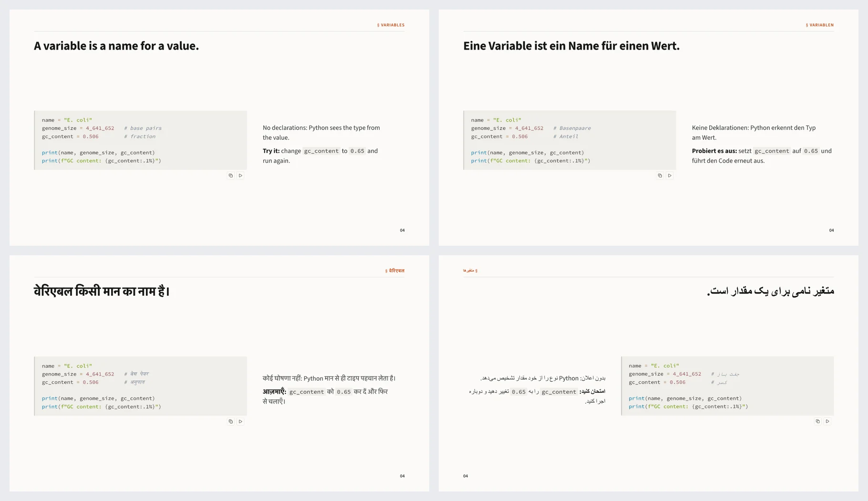Select heading 'Eine Variable ist ein Name für einen Wert.'
Viewport: 868px width, 501px height.
tap(571, 46)
